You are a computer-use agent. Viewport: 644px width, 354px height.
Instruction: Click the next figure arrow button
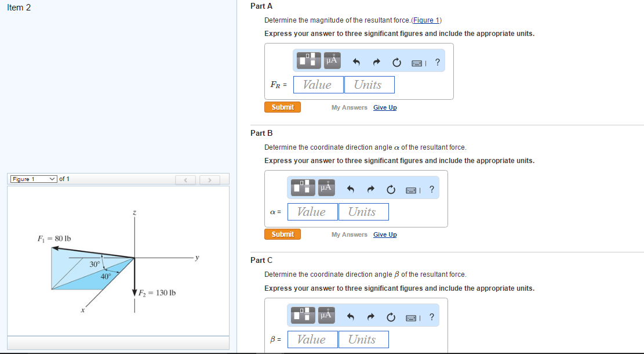pyautogui.click(x=209, y=180)
